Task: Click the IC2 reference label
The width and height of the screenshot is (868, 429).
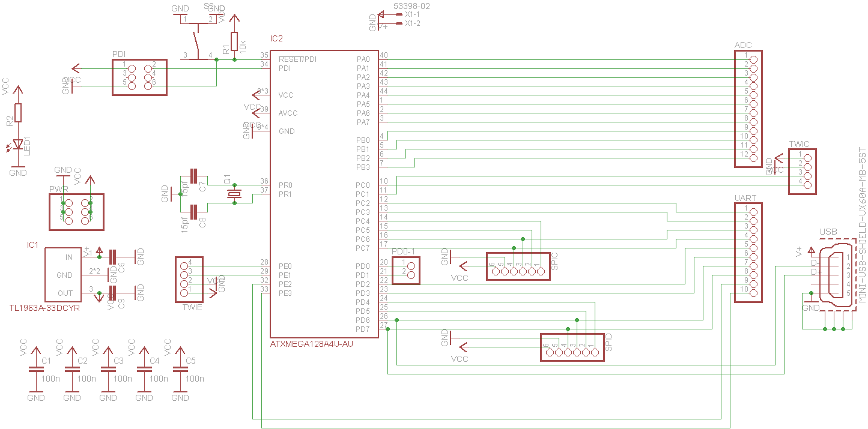Action: click(276, 38)
